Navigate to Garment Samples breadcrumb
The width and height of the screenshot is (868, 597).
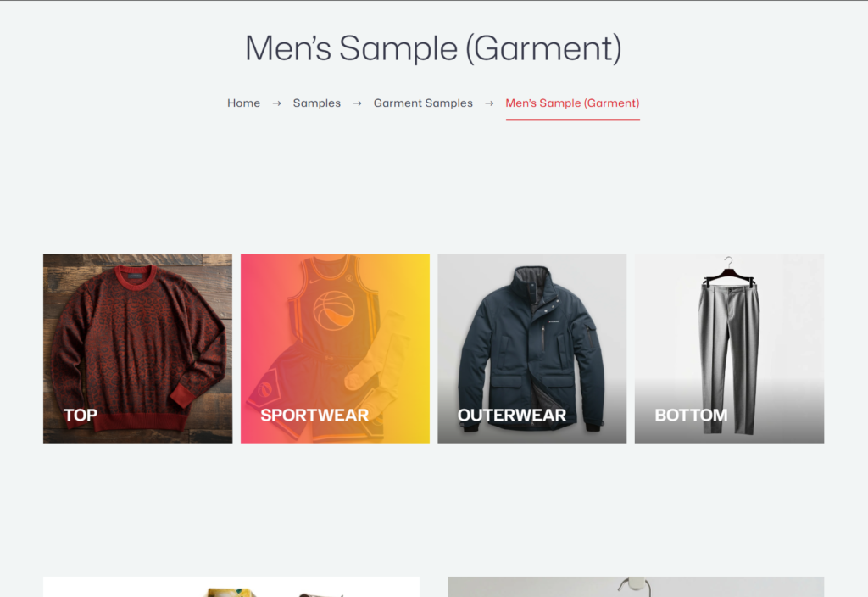click(423, 103)
